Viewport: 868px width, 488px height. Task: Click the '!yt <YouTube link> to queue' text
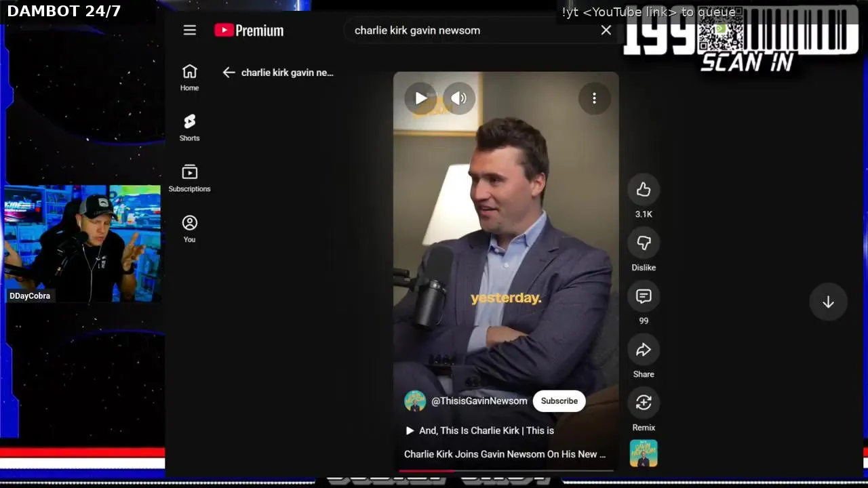[648, 12]
